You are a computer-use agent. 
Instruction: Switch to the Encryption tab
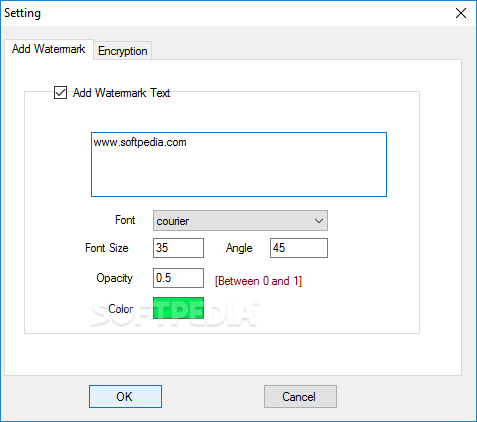click(123, 51)
